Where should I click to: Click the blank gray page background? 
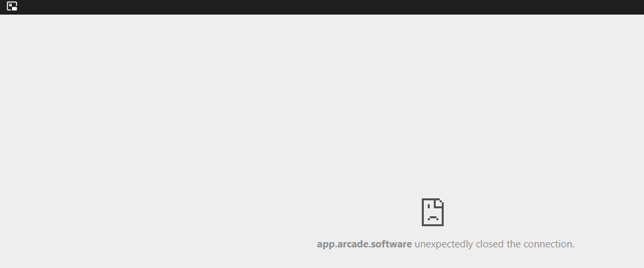tap(206, 123)
